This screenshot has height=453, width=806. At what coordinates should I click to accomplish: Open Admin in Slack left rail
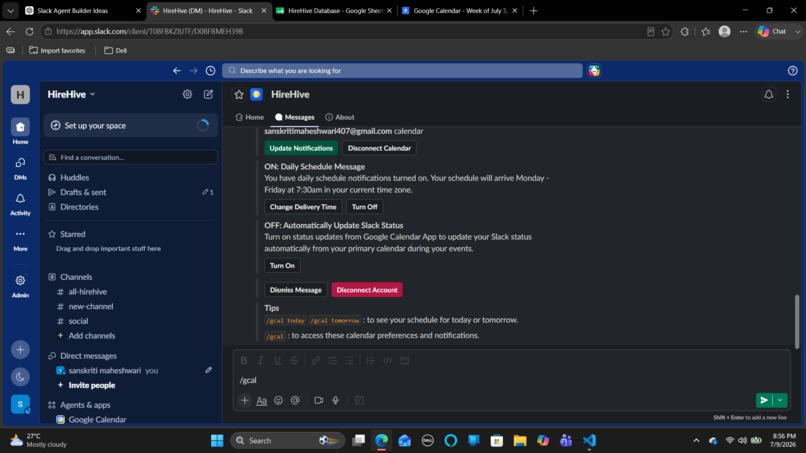[x=20, y=286]
